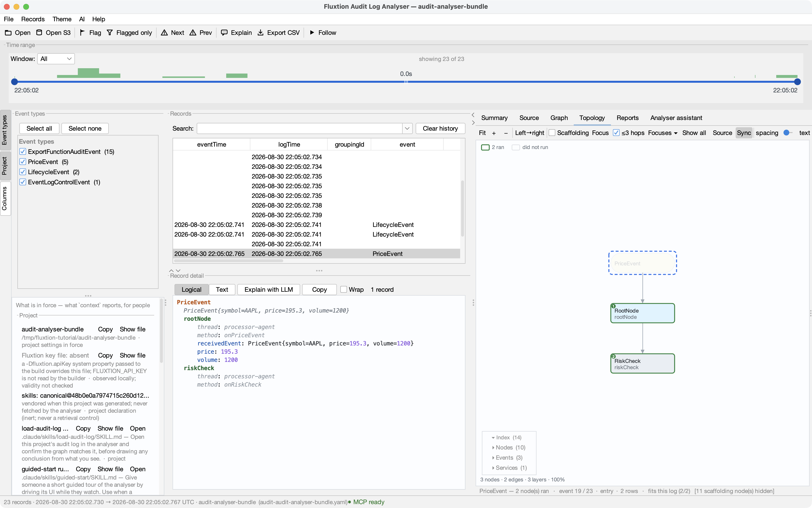Click the Copy button in Record detail
The height and width of the screenshot is (508, 812).
point(319,289)
